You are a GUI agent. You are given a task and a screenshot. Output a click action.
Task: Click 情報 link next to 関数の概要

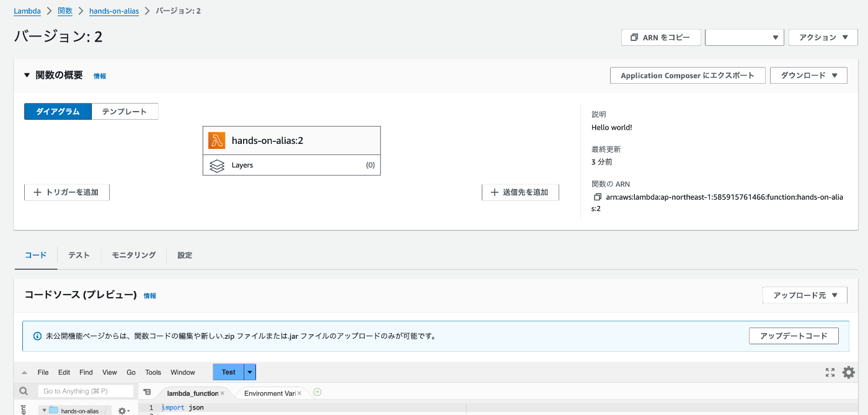[x=100, y=76]
